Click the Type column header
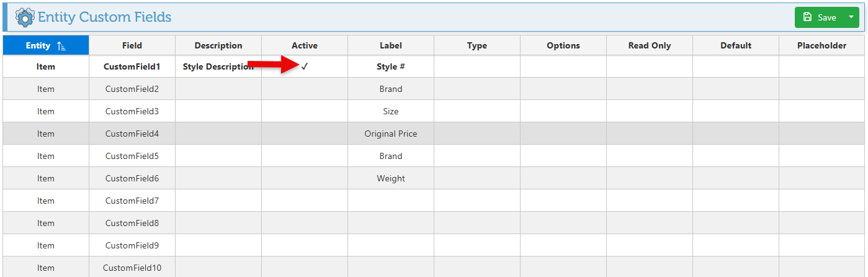Image resolution: width=868 pixels, height=277 pixels. coord(477,45)
